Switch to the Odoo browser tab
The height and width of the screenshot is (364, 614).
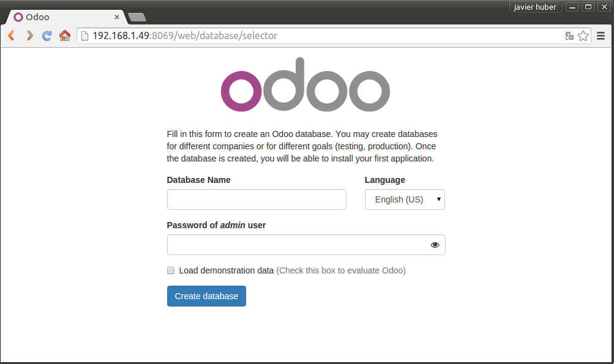coord(61,17)
